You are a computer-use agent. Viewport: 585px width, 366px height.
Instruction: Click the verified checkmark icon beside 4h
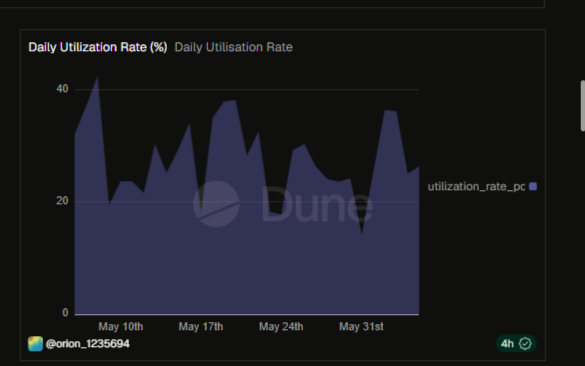525,344
